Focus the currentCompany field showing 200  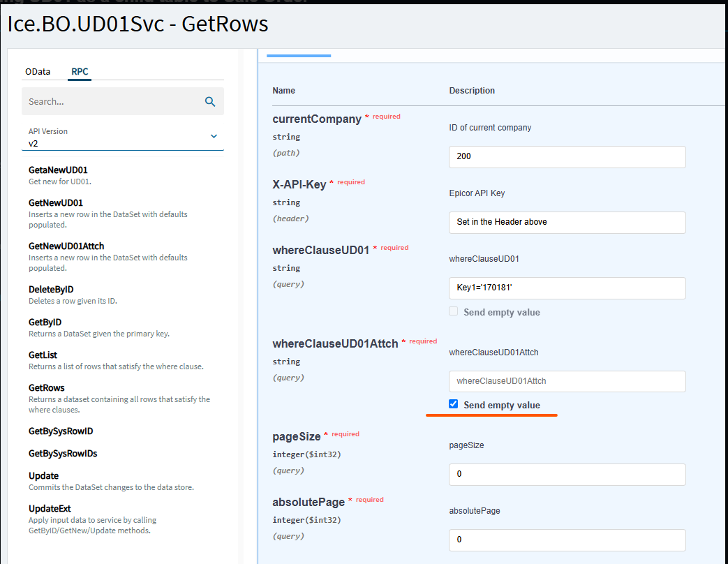[x=567, y=157]
